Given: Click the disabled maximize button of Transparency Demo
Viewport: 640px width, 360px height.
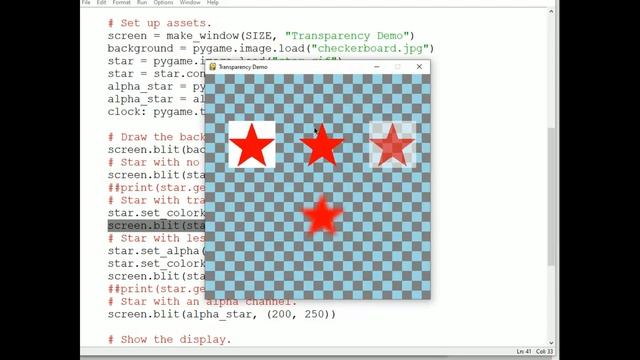Looking at the screenshot, I should point(398,67).
